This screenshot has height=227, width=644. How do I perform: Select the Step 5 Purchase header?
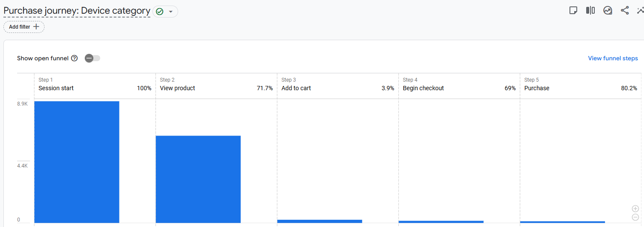tap(580, 85)
